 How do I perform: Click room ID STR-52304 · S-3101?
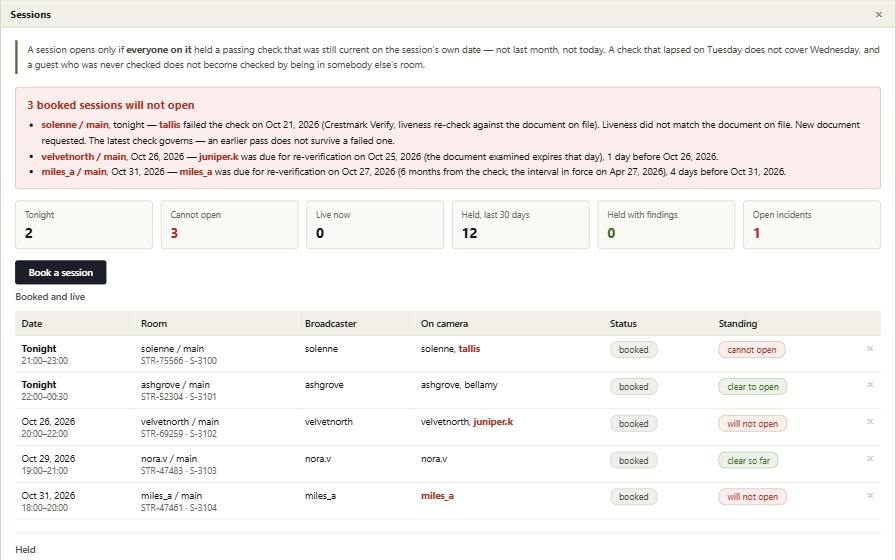pos(178,397)
